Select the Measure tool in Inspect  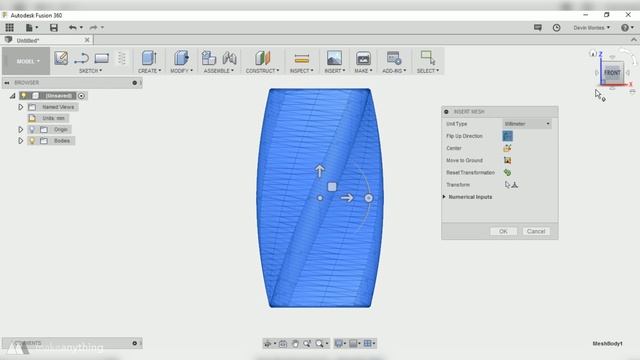[x=302, y=58]
